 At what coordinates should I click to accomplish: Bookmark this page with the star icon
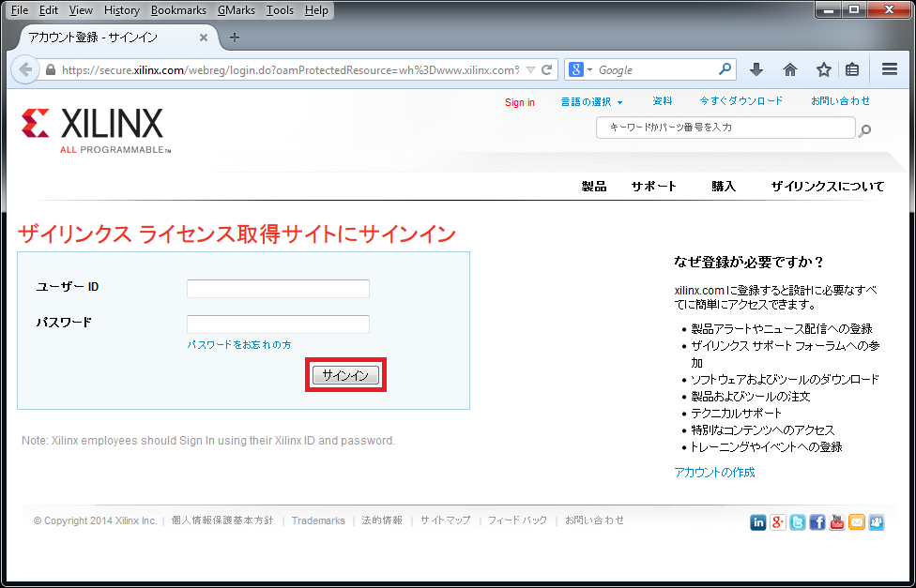coord(824,70)
